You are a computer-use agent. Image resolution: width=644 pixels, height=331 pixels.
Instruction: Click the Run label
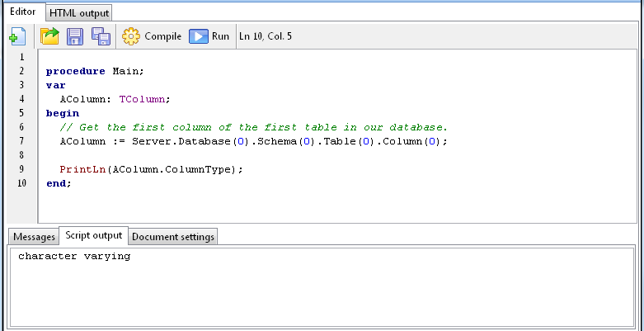click(220, 36)
